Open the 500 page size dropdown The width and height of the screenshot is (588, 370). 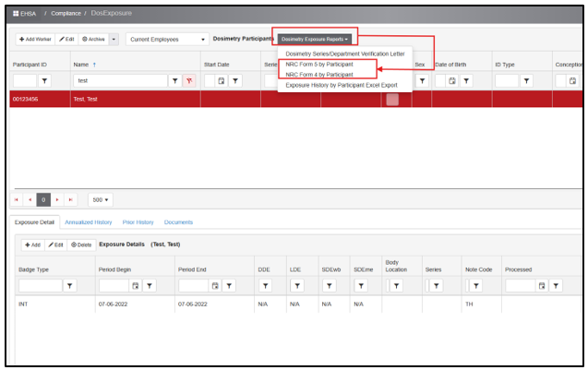(100, 199)
